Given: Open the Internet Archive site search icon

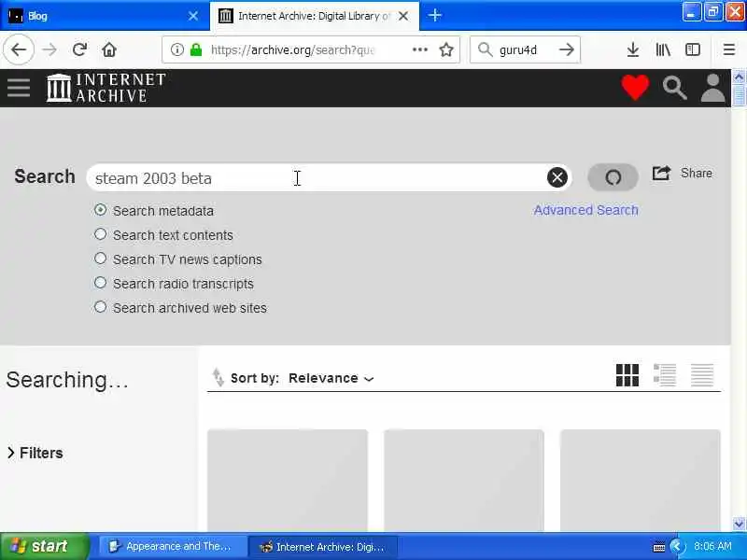Looking at the screenshot, I should click(674, 88).
